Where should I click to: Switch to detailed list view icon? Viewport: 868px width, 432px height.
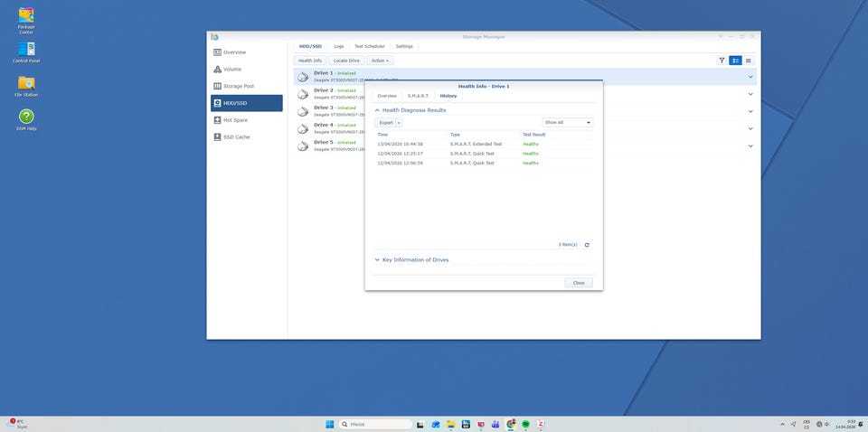pos(748,61)
